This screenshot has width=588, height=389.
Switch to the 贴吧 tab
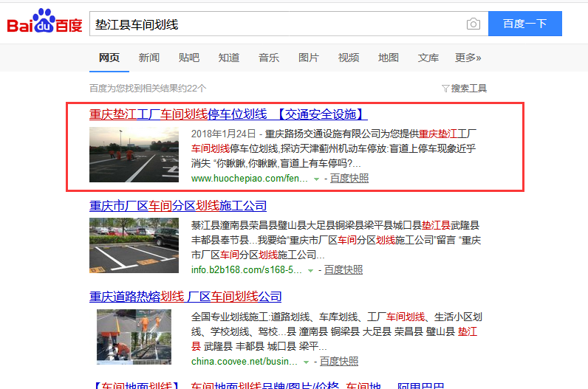(189, 58)
